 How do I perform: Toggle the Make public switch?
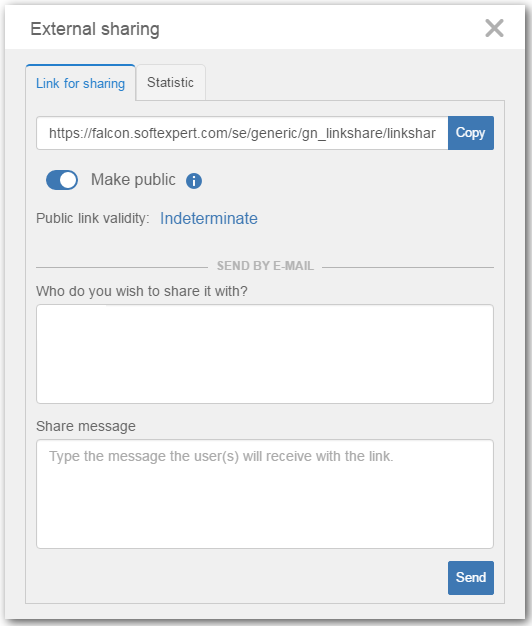[x=62, y=180]
